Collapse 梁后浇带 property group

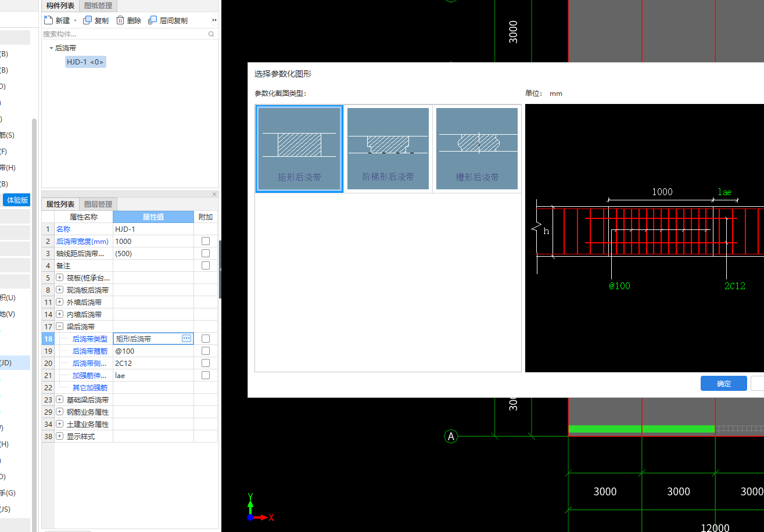point(59,326)
